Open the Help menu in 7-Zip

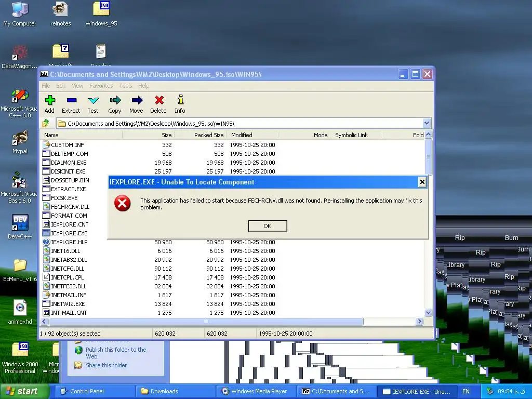143,86
